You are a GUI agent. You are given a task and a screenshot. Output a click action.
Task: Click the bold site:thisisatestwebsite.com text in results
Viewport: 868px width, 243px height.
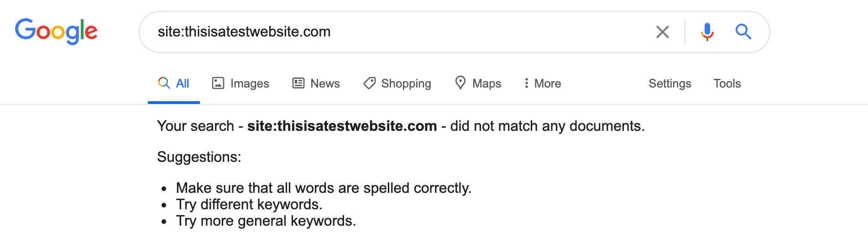[x=342, y=126]
